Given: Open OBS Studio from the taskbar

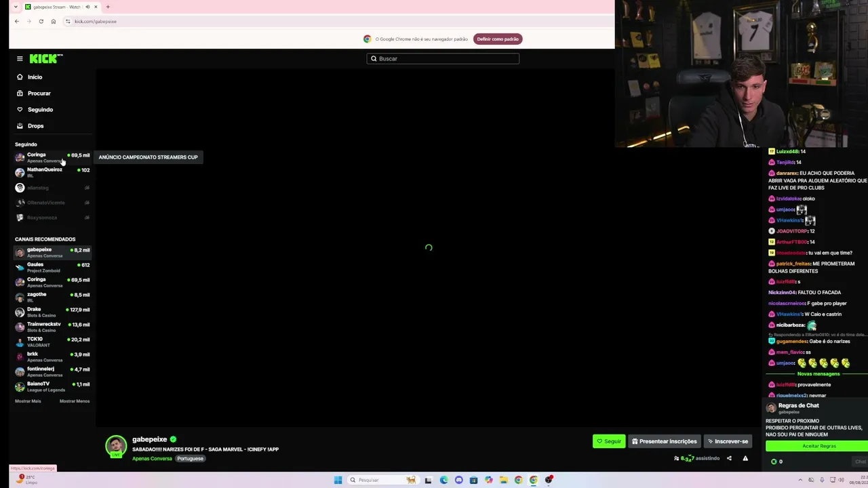Looking at the screenshot, I should 549,480.
